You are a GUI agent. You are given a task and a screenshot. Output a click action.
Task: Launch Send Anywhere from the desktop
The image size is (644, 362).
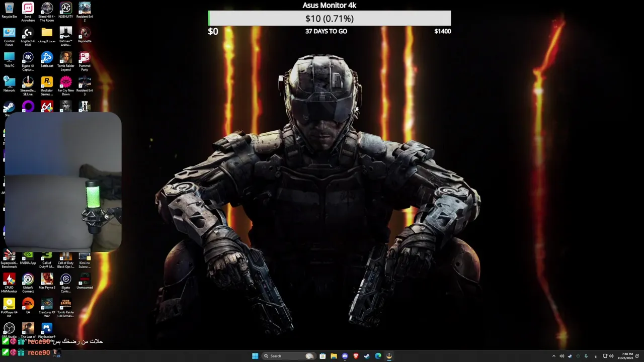pos(28,12)
